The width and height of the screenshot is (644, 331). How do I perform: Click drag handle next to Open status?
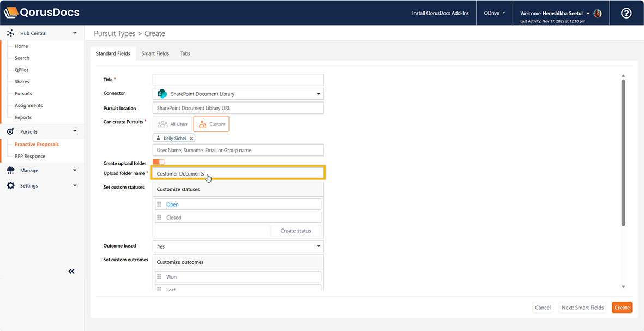[159, 204]
